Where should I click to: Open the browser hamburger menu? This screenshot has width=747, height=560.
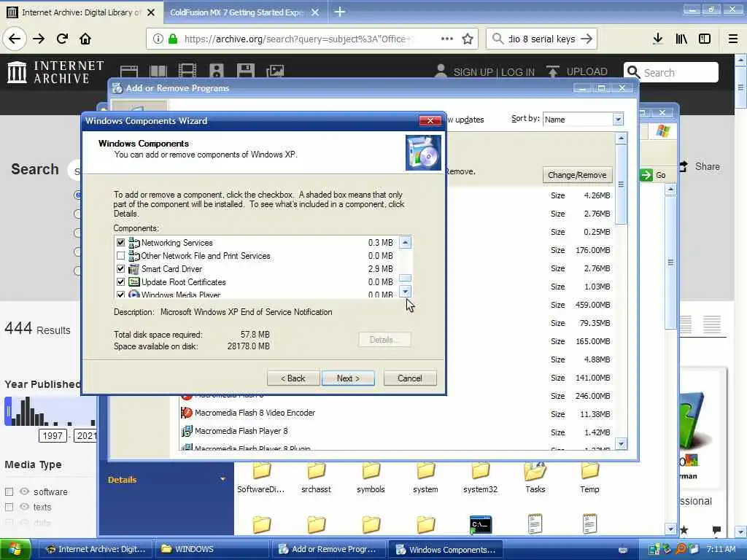click(x=732, y=39)
